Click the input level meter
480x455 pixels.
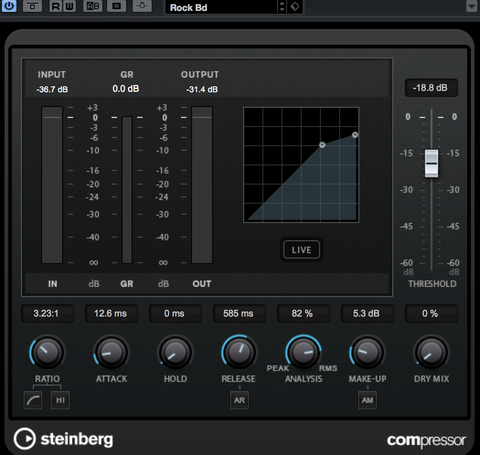[52, 185]
